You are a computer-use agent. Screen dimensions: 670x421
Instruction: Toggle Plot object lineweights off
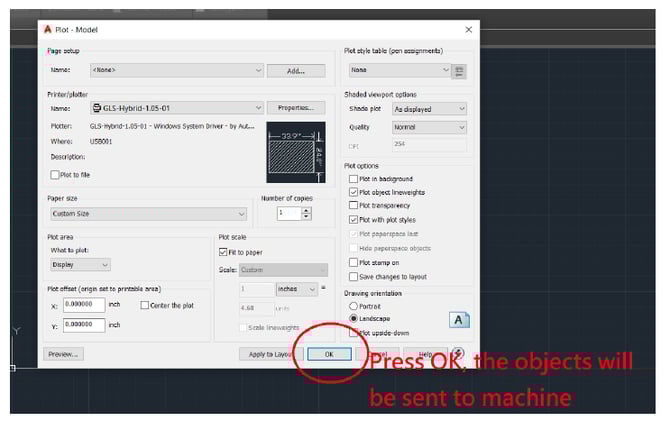pyautogui.click(x=353, y=192)
